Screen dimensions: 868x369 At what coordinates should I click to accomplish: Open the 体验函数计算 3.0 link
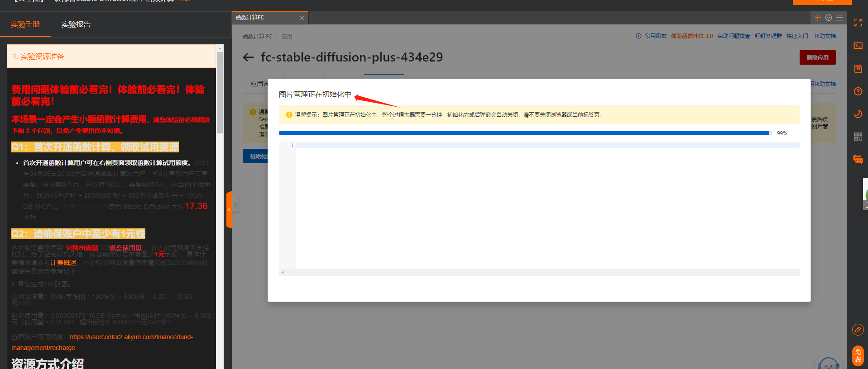pyautogui.click(x=692, y=36)
